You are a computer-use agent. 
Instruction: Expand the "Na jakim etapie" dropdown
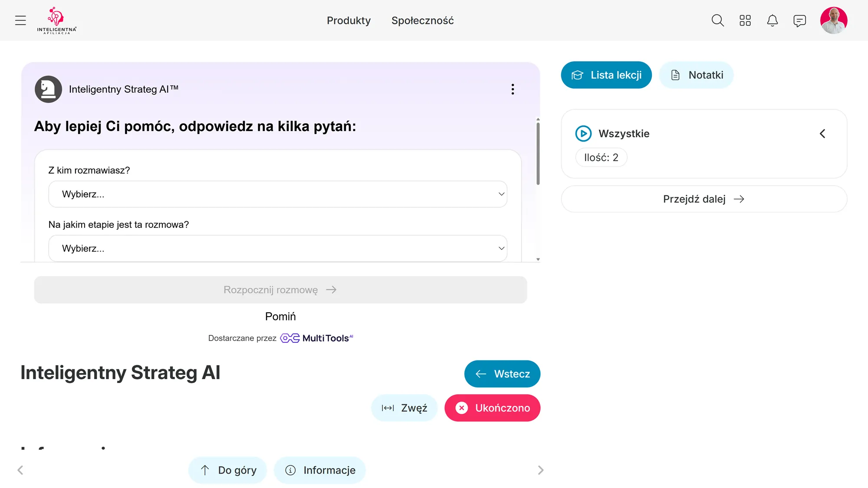pos(278,248)
